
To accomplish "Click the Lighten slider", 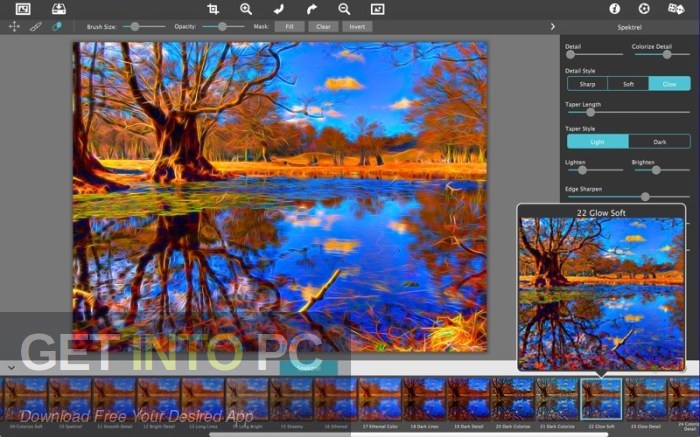I will coord(594,170).
